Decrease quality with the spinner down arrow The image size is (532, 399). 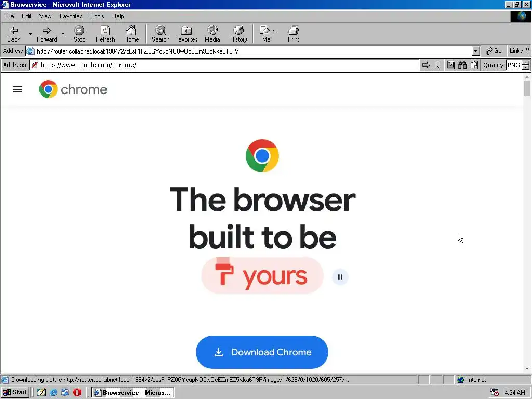(x=526, y=67)
